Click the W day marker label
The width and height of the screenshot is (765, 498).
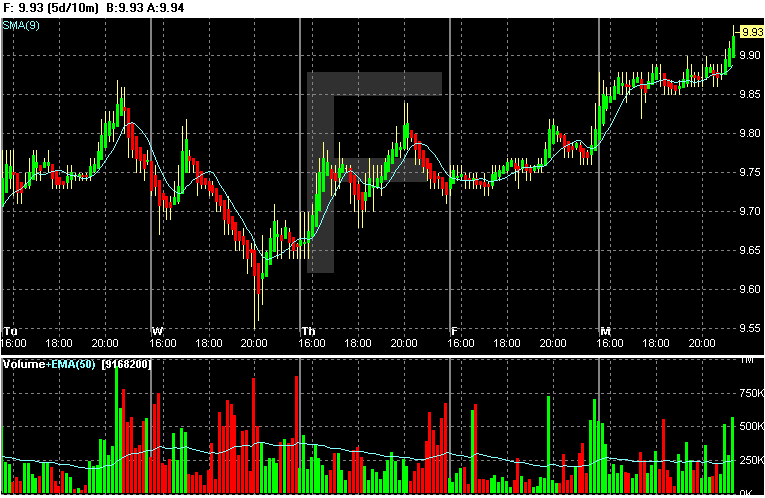click(157, 332)
